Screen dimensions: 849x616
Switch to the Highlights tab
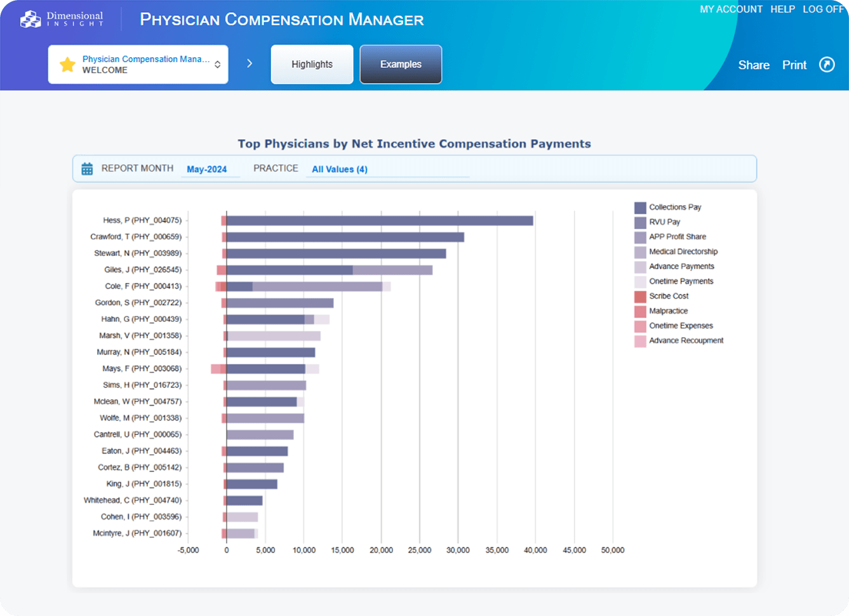pos(312,64)
